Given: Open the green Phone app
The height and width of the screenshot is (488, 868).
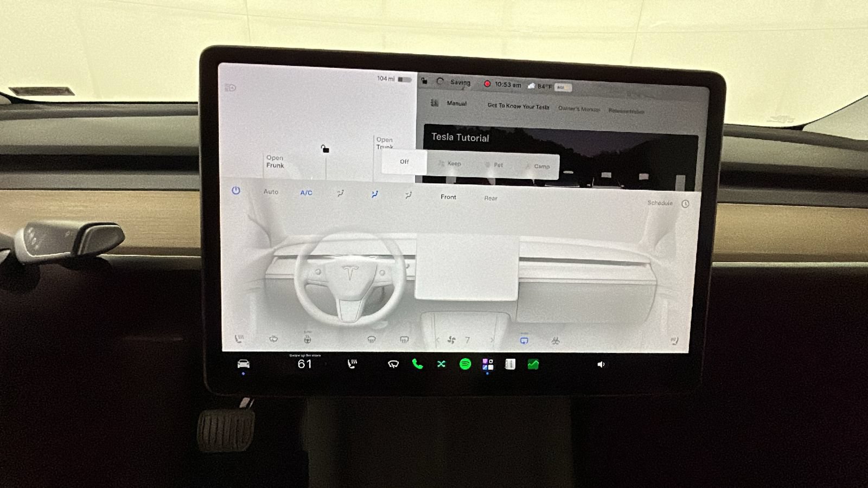Looking at the screenshot, I should coord(417,364).
